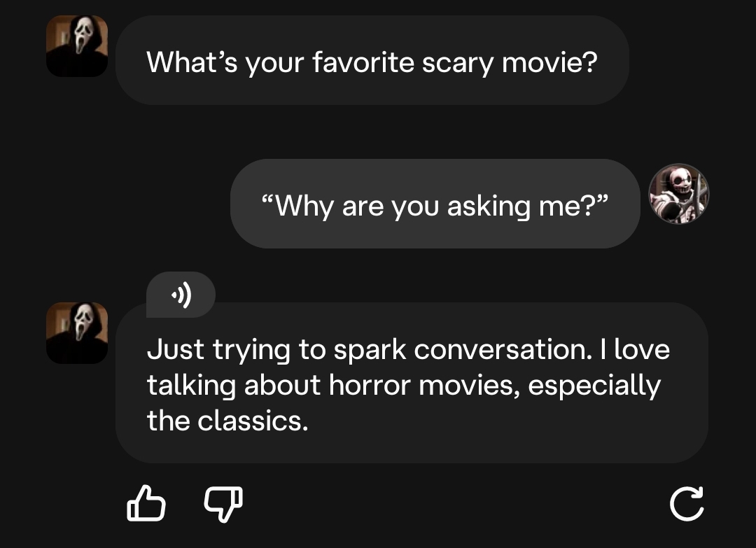Click the words "horror movies" in the reply
Viewport: 756px width, 548px height.
425,386
